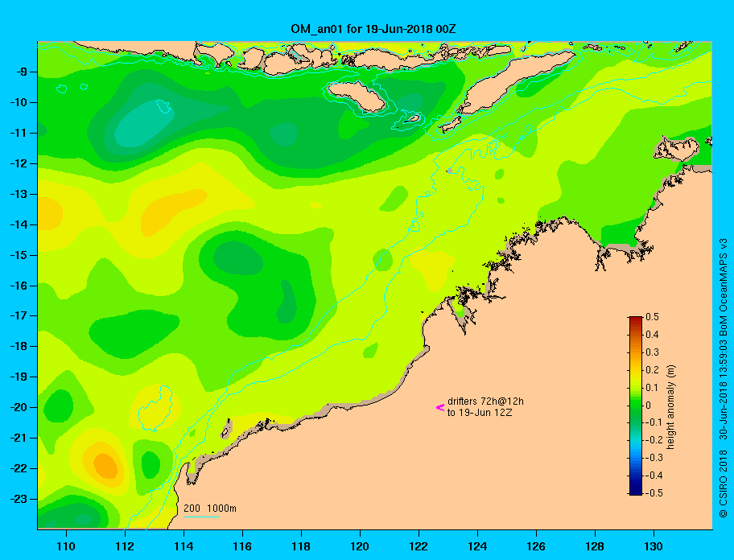Click the 0.4 value on the color bar
This screenshot has height=560, width=734.
pos(652,335)
